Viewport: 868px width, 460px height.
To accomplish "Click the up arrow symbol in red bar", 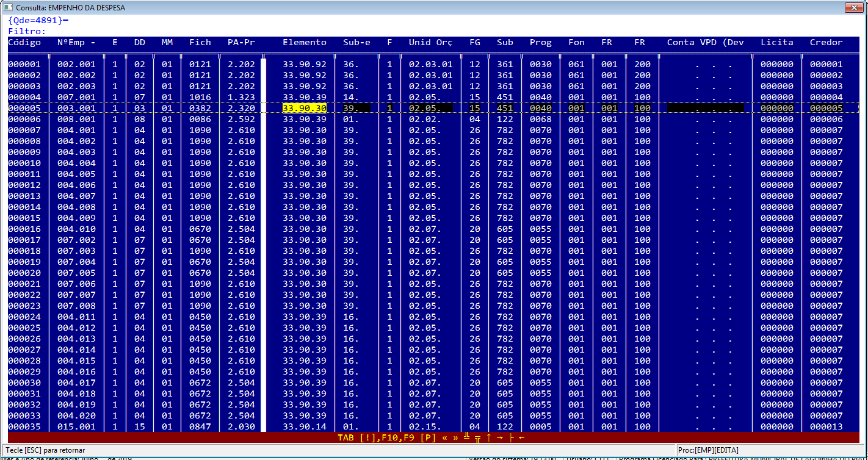I will coord(488,437).
